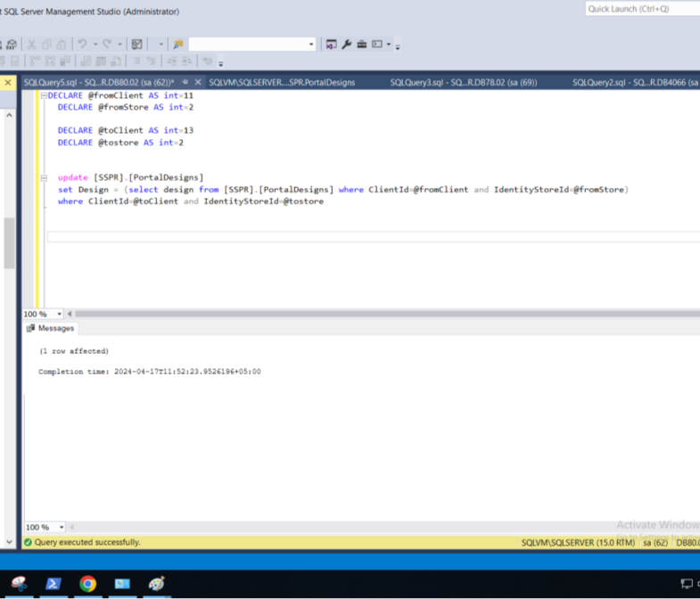
Task: Open the Messages pane zoom 100 % dropdown
Action: (62, 527)
